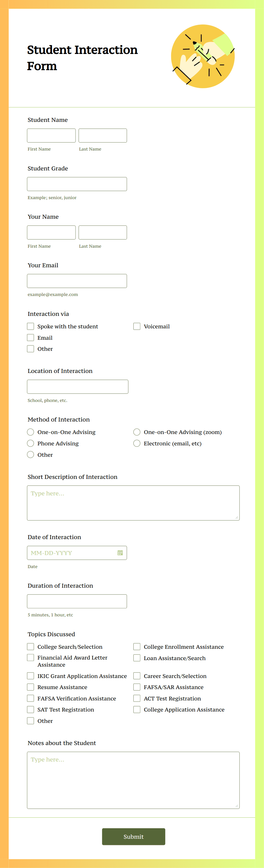This screenshot has height=868, width=264.
Task: Click the student's First Name field
Action: (x=51, y=135)
